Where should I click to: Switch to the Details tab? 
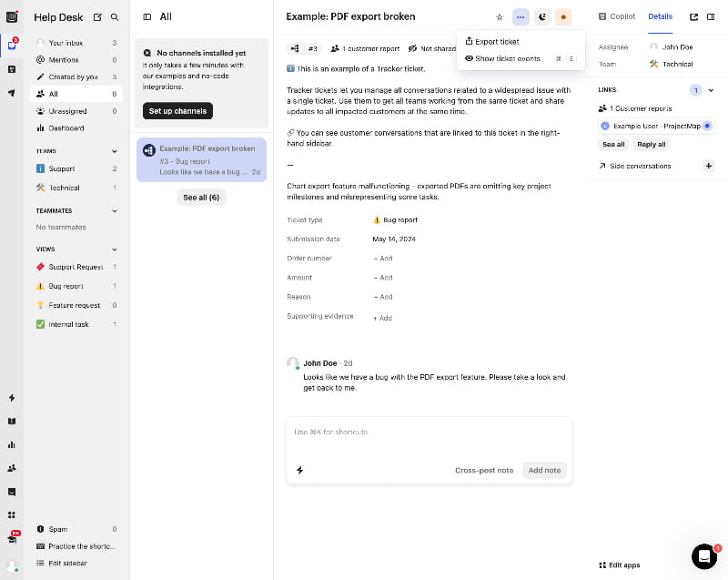660,16
